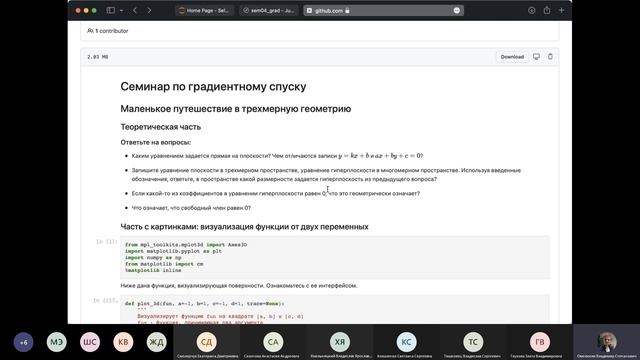Open the +6 more participants avatar
This screenshot has width=640, height=360.
(x=23, y=342)
